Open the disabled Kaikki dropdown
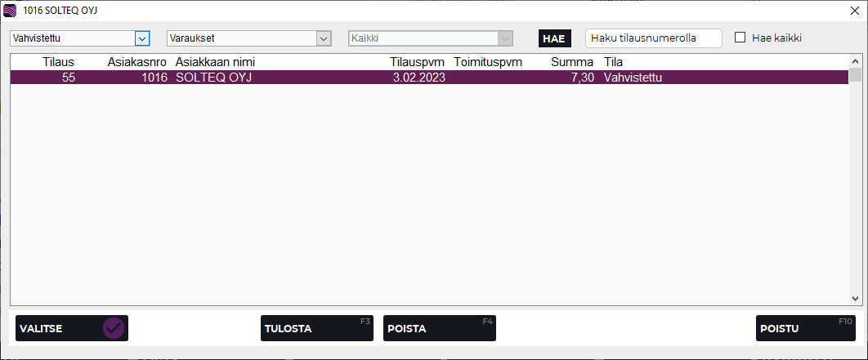This screenshot has width=868, height=360. [506, 38]
